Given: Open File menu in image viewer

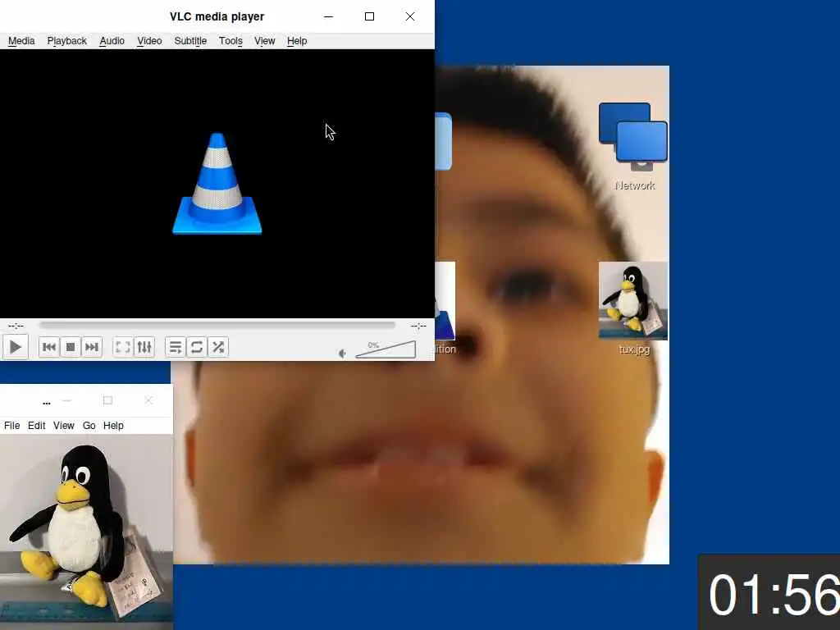Looking at the screenshot, I should click(x=11, y=426).
